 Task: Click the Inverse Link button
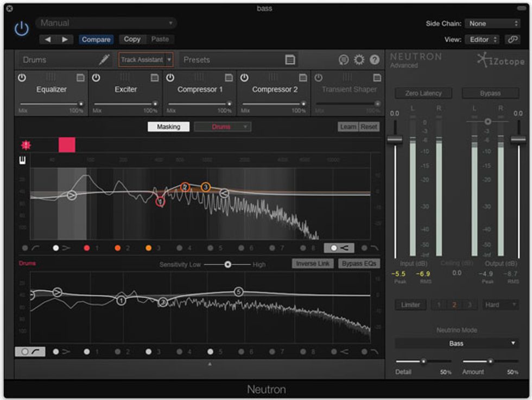point(313,264)
